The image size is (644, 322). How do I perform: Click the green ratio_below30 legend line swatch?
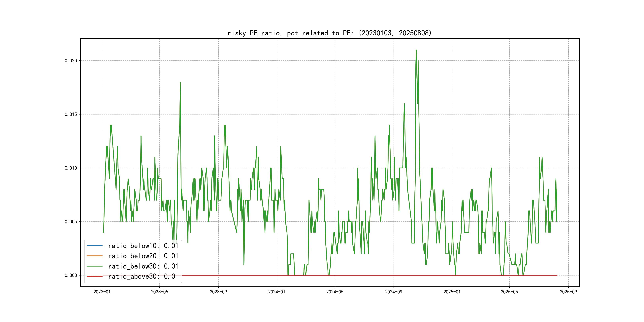94,266
